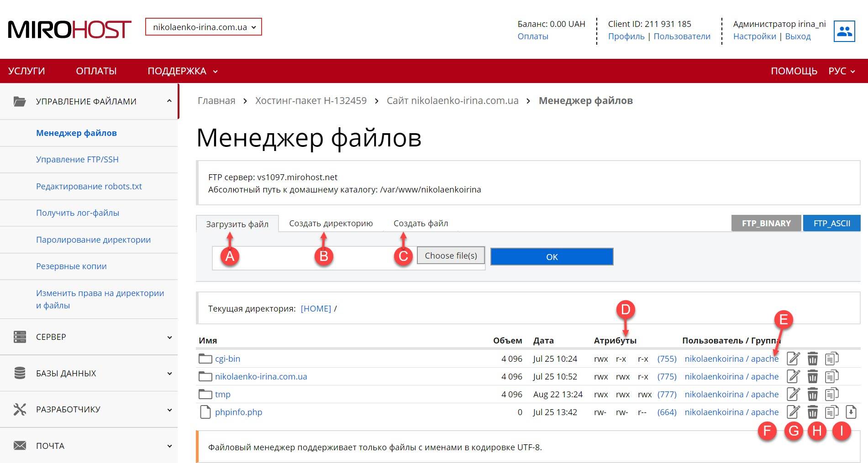Collapse the УПРАВЛЕНИЕ ФАЙЛАМИ section
The height and width of the screenshot is (463, 868).
point(89,101)
